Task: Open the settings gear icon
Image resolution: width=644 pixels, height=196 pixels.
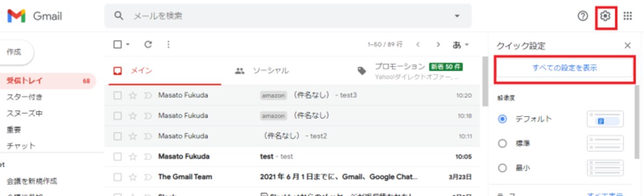Action: (606, 16)
